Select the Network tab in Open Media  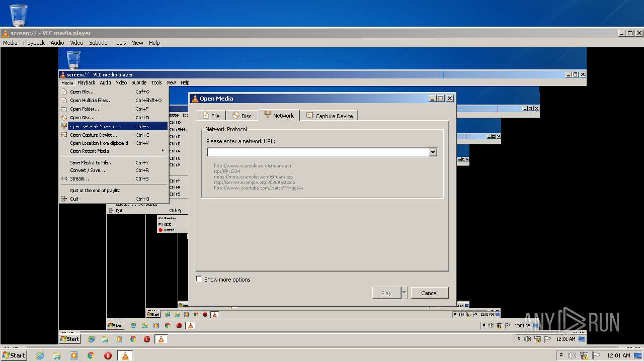click(279, 115)
